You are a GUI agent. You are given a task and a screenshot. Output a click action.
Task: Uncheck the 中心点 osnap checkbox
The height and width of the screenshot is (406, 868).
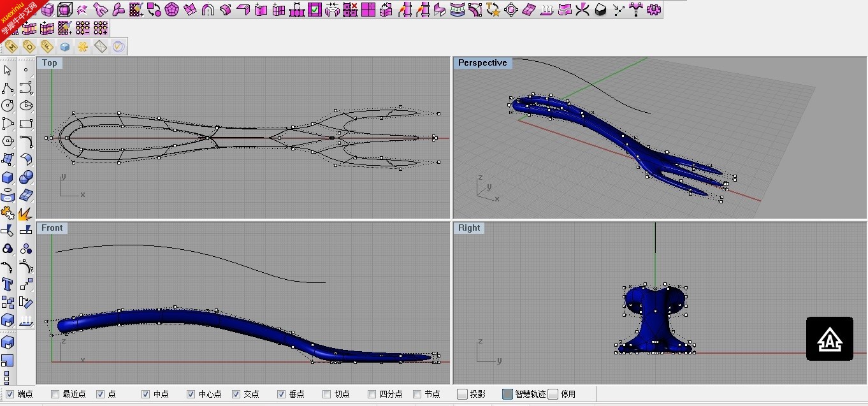(191, 394)
